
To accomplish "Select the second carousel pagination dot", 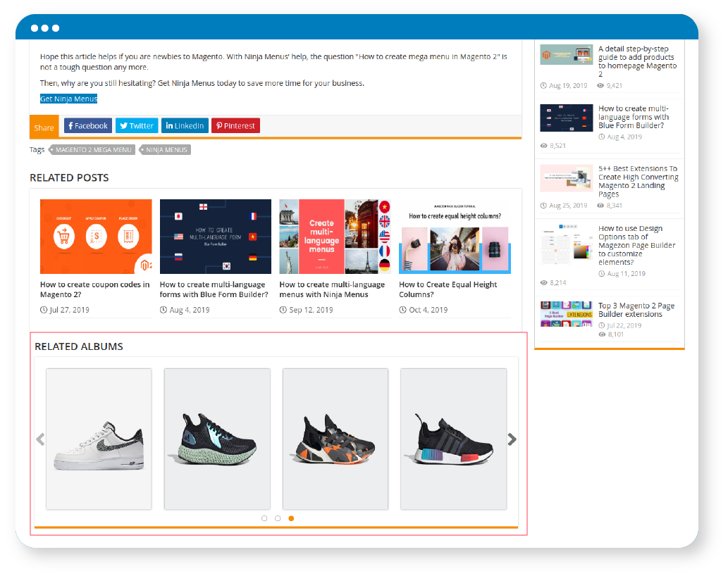I will coord(278,518).
